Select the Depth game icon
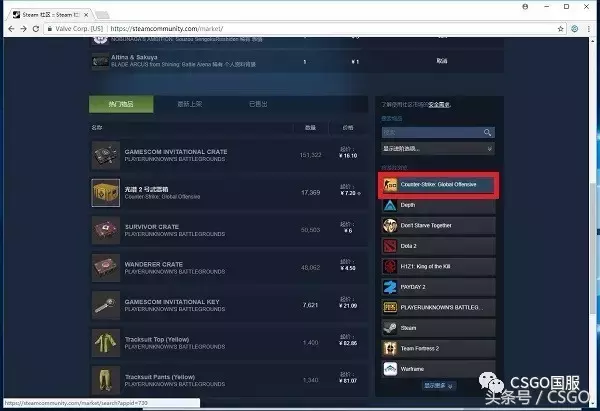This screenshot has height=411, width=600. [x=390, y=206]
